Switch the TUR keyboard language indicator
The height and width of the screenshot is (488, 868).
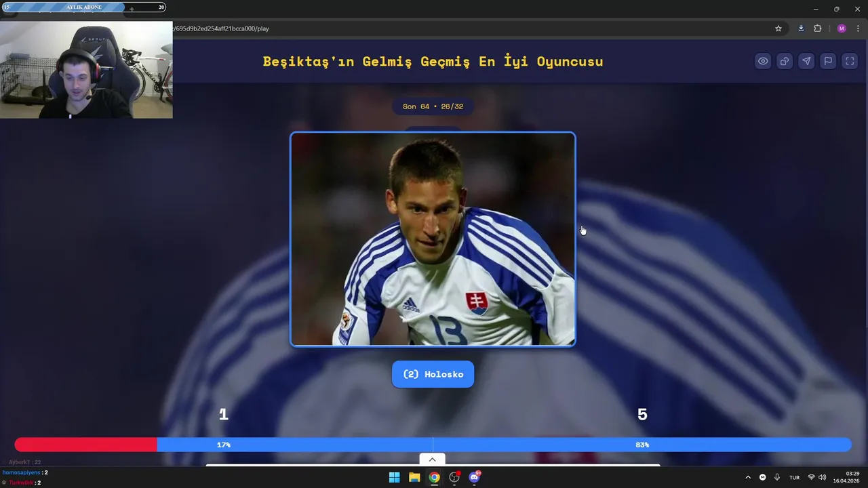tap(794, 477)
